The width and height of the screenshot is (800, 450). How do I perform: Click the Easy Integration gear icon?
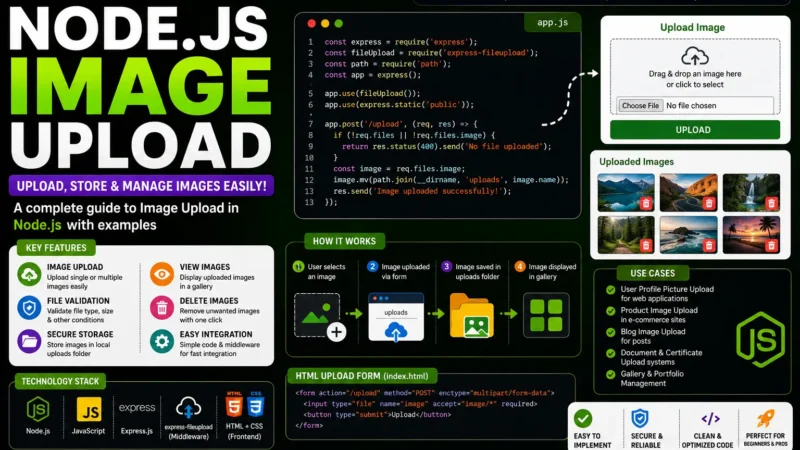pos(162,341)
